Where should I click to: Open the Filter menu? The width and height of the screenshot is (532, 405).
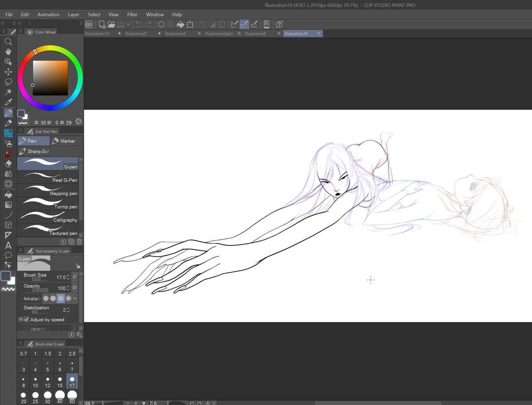(x=132, y=15)
